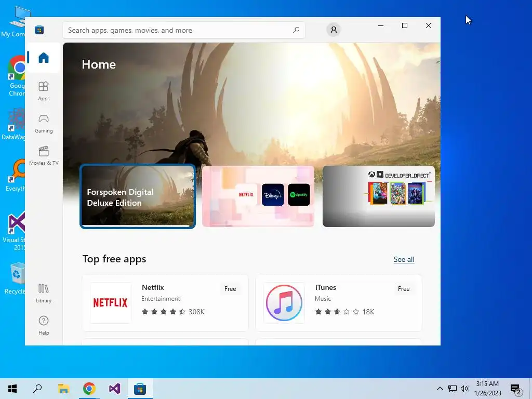The width and height of the screenshot is (532, 399).
Task: Click the Top free apps heading
Action: (114, 259)
